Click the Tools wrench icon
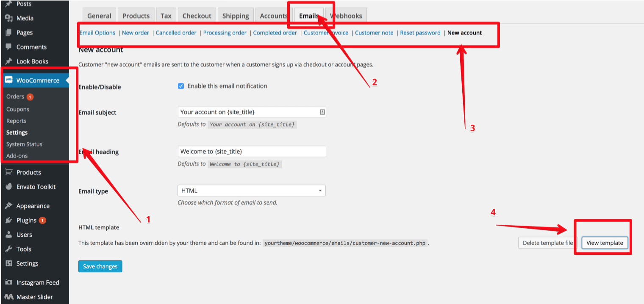Viewport: 644px width, 304px height. (x=8, y=249)
